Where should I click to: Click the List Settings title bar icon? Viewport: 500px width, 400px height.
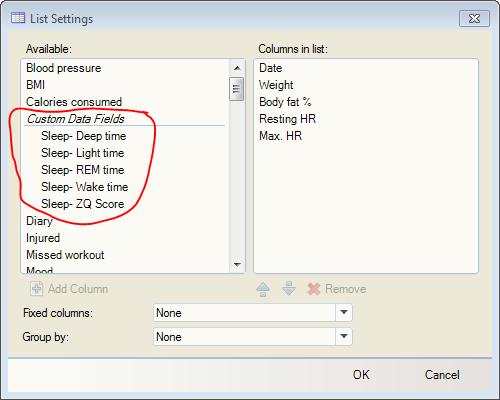(18, 18)
